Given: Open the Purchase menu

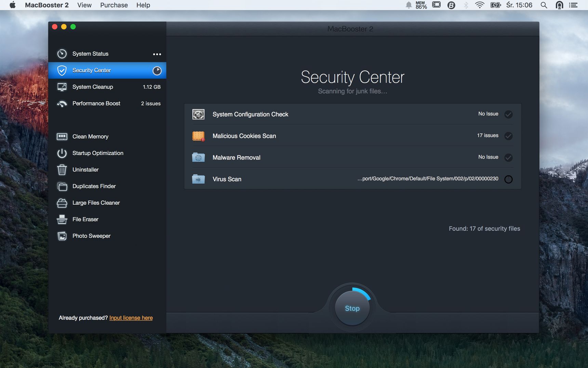Looking at the screenshot, I should tap(114, 5).
